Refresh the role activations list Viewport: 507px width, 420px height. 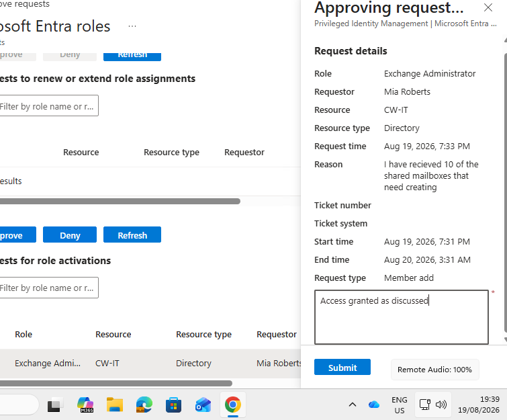(132, 235)
